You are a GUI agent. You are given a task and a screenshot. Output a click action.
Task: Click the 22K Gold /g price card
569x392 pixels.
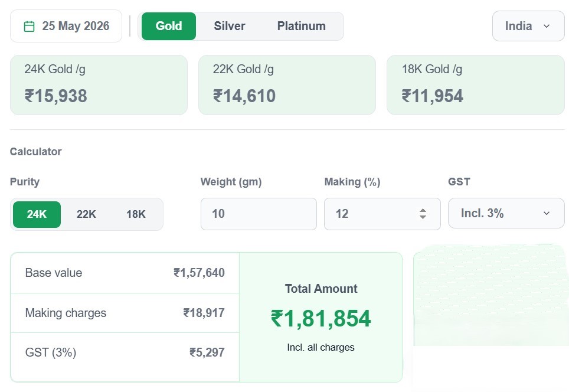(287, 85)
